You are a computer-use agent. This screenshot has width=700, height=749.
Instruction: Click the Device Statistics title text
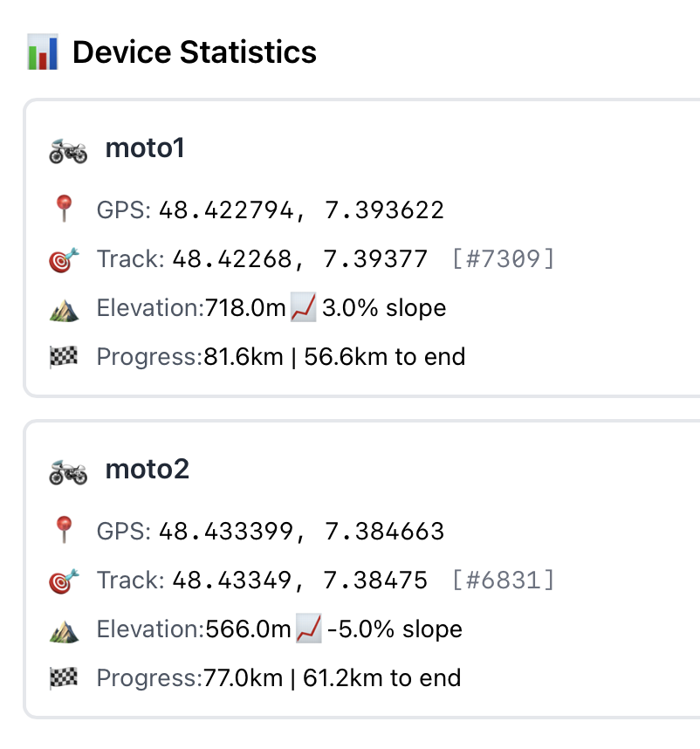coord(195,52)
